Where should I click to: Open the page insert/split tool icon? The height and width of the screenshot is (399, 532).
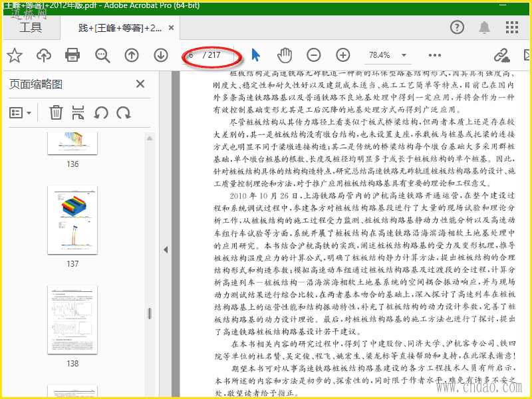pos(78,112)
